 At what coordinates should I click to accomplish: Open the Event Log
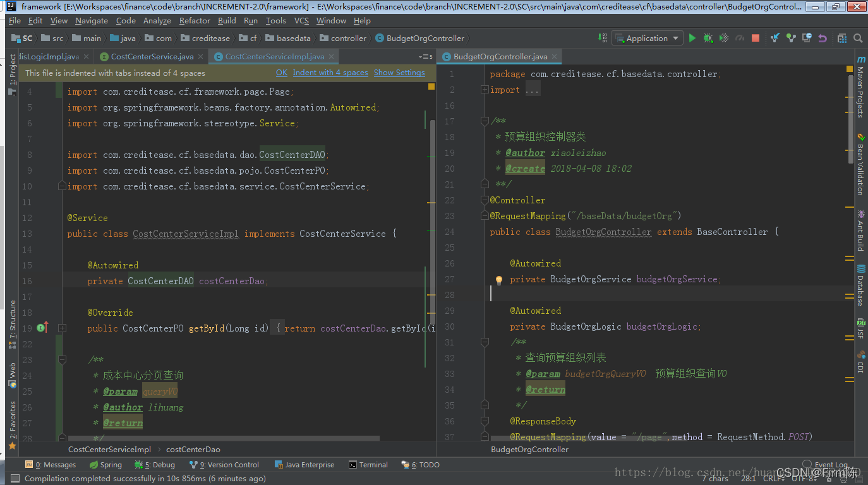(826, 465)
